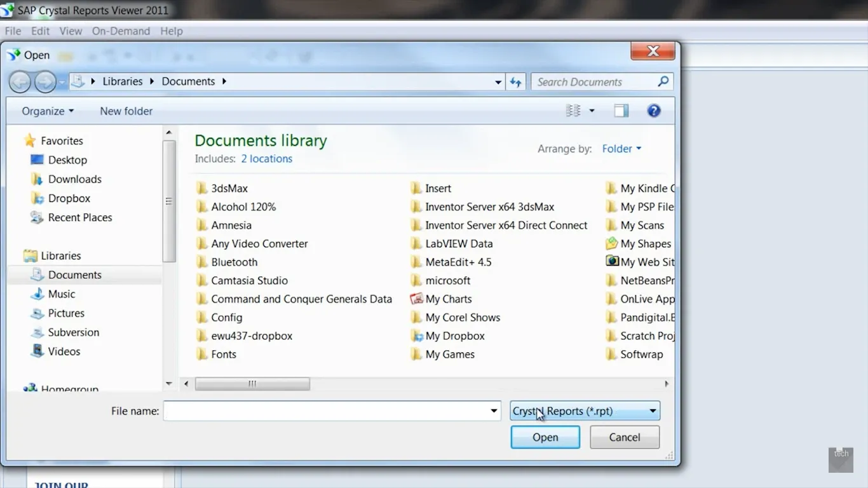Toggle the preview pane icon

tap(621, 111)
